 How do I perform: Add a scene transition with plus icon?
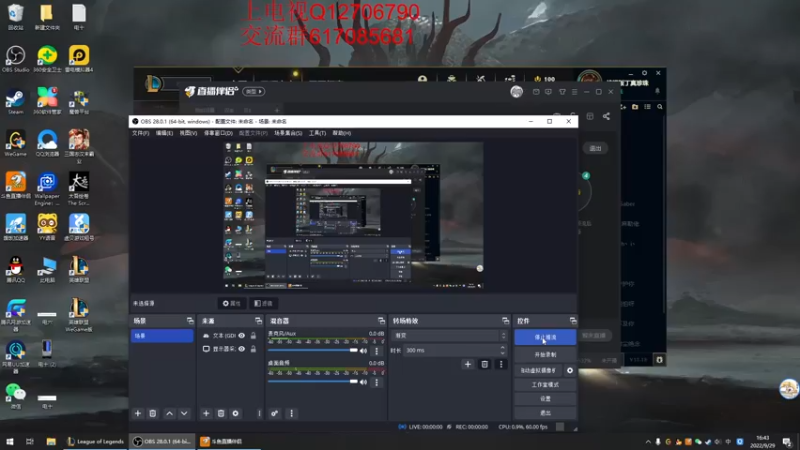(468, 364)
